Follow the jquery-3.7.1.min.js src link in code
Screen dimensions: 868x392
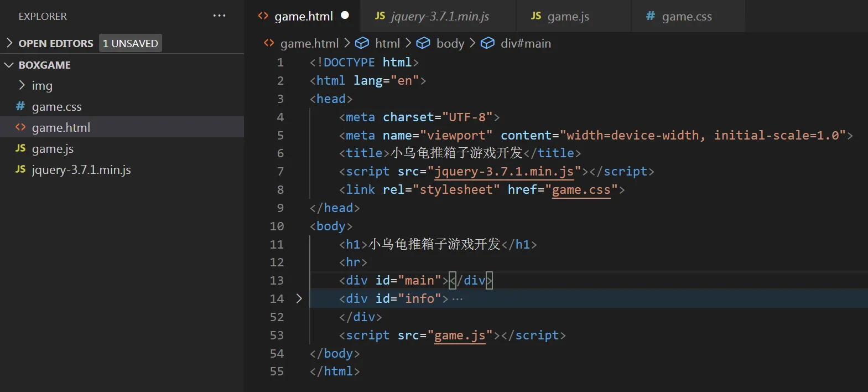tap(504, 172)
